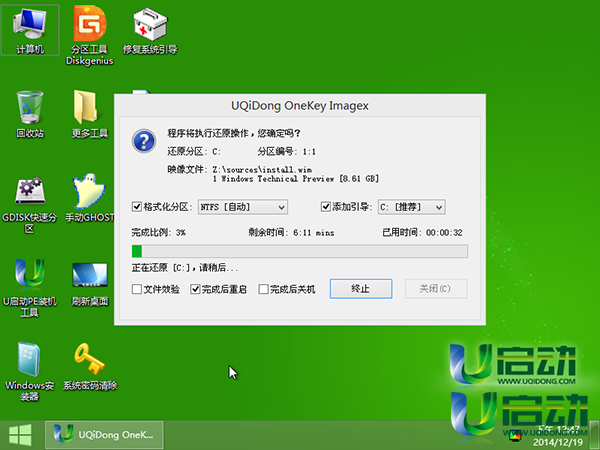This screenshot has width=600, height=450.
Task: Open 系统密码清除 key icon
Action: pos(90,366)
